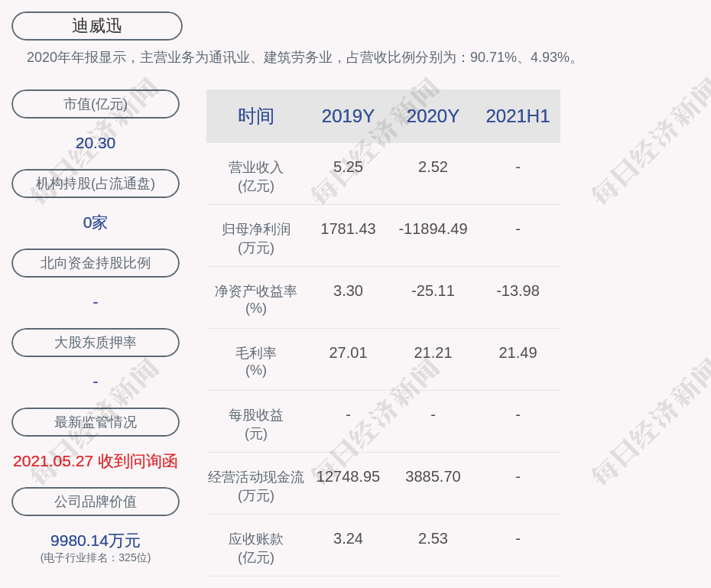Select the red 2021.05.27 收到问询函 notice
Screen dimensions: 711x588
coord(96,461)
